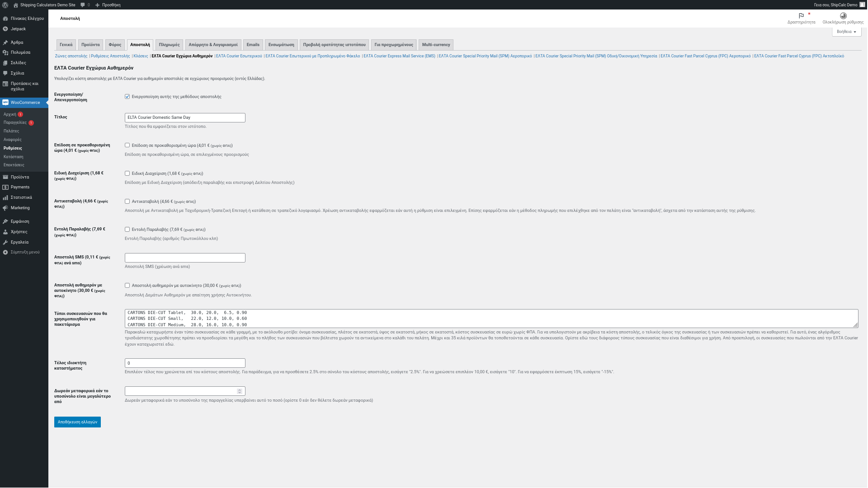Open Ολοκλήρωση ρύθμισης progress icon
The image size is (868, 488).
point(843,16)
